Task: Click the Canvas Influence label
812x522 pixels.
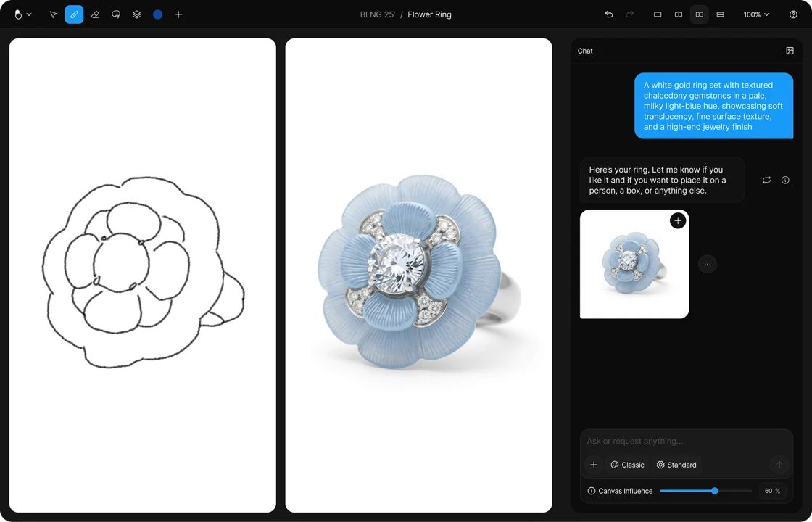Action: click(x=626, y=491)
